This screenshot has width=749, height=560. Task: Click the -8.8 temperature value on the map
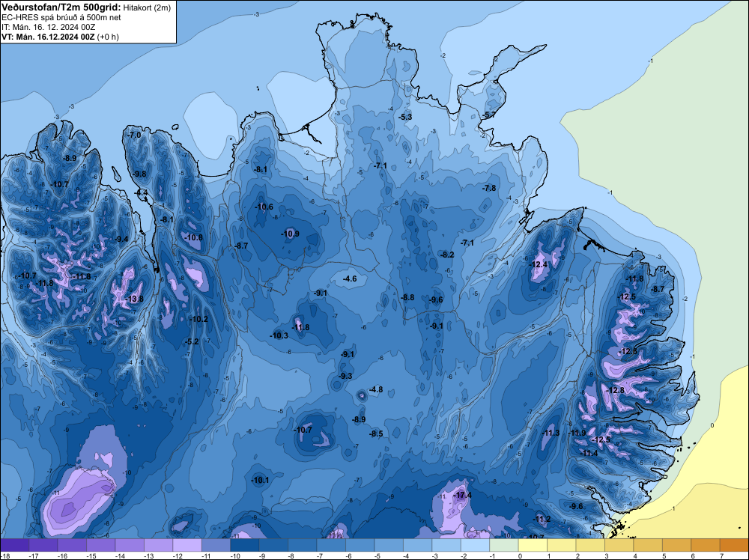(x=407, y=297)
